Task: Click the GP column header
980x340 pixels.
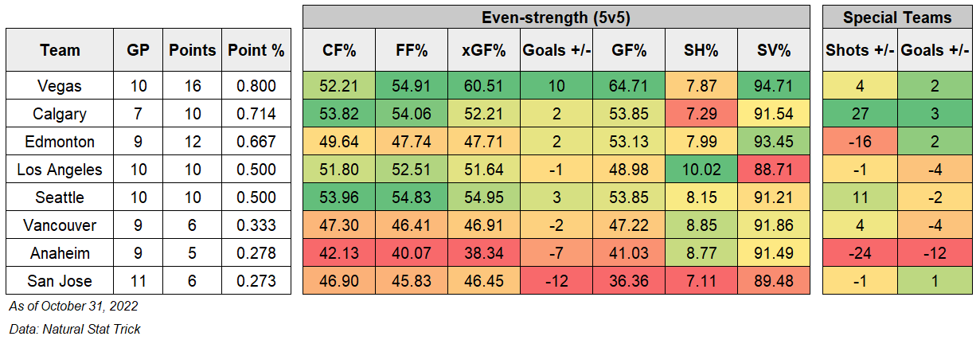Action: pyautogui.click(x=138, y=50)
